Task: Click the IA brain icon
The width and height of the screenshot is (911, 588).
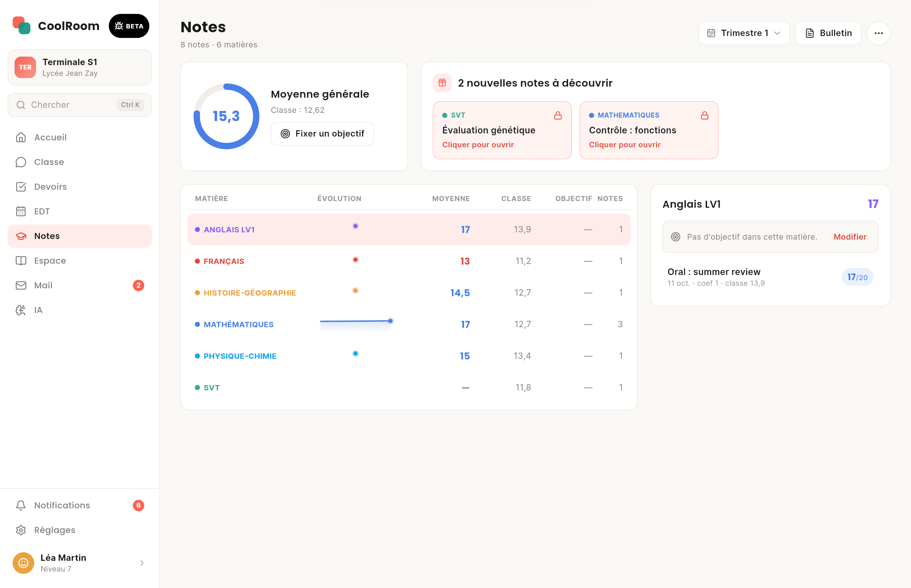Action: pos(21,310)
